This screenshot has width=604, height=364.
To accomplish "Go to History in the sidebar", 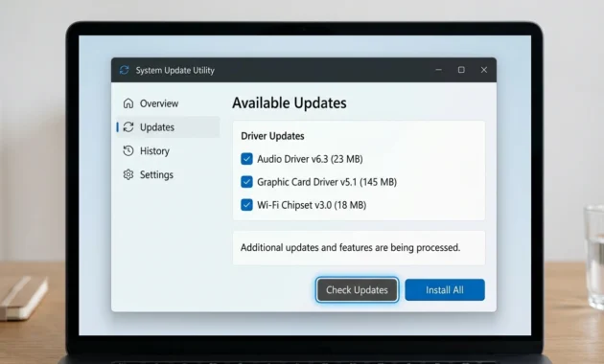I will pyautogui.click(x=169, y=150).
